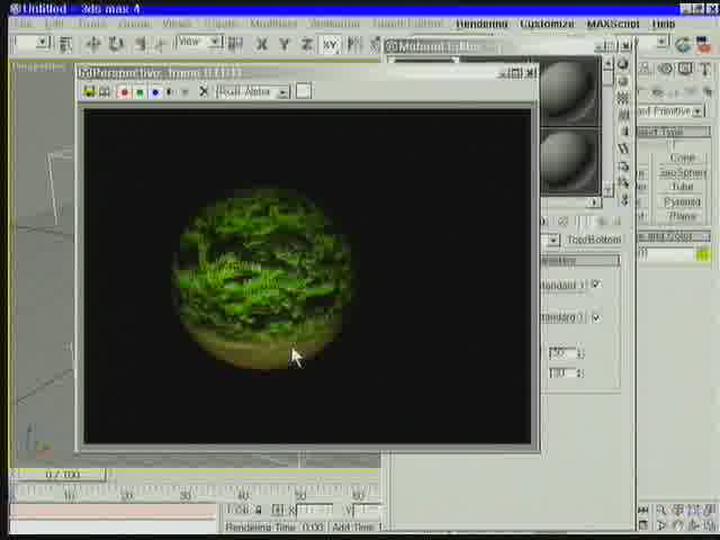Screen dimensions: 720x540
Task: Open the View reference coordinate dropdown
Action: [x=199, y=42]
